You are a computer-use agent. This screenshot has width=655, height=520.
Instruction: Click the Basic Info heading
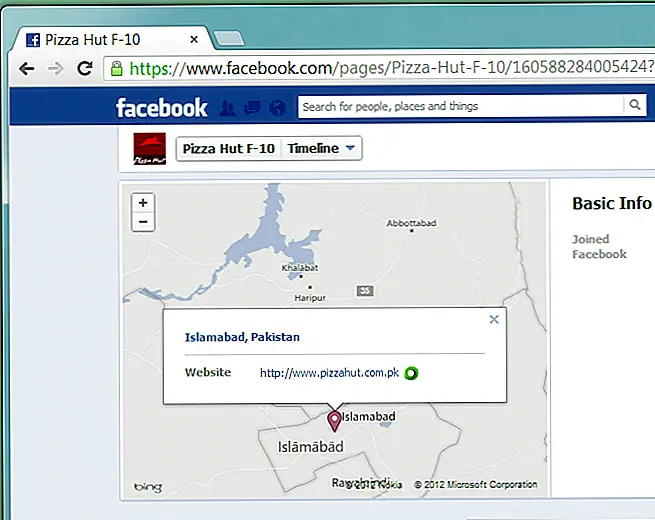[x=612, y=203]
